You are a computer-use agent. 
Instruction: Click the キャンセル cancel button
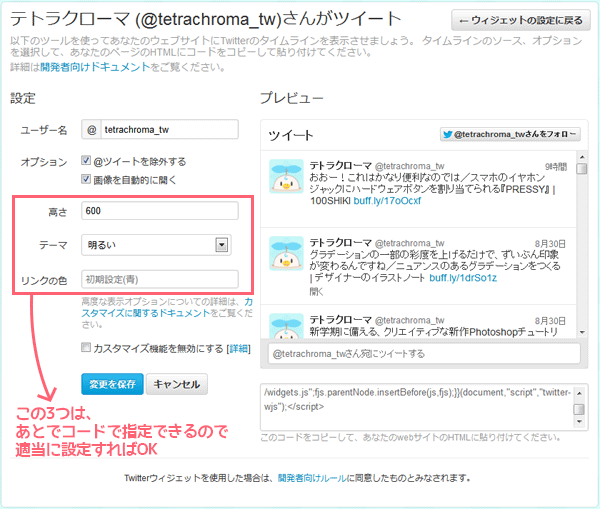point(177,384)
